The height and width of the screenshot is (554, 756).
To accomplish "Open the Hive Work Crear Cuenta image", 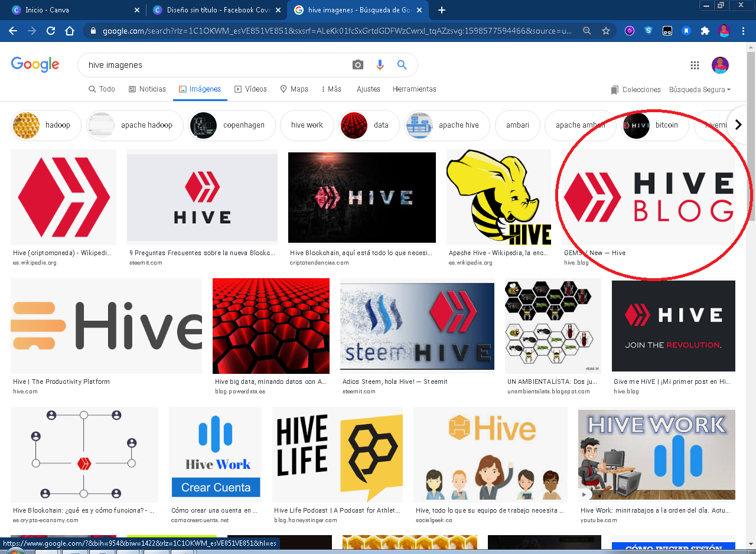I will [x=215, y=455].
